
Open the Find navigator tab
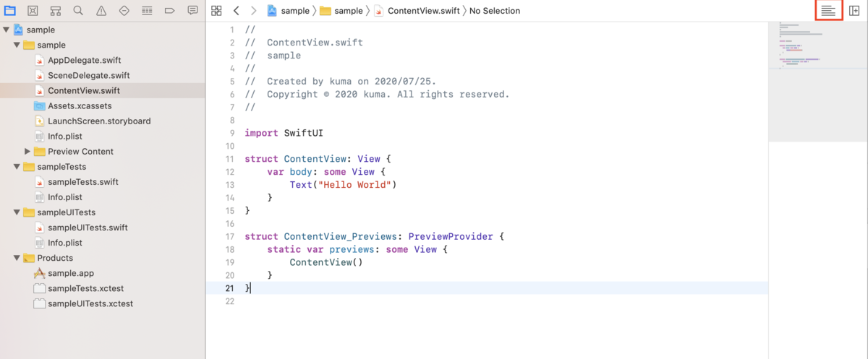point(78,11)
